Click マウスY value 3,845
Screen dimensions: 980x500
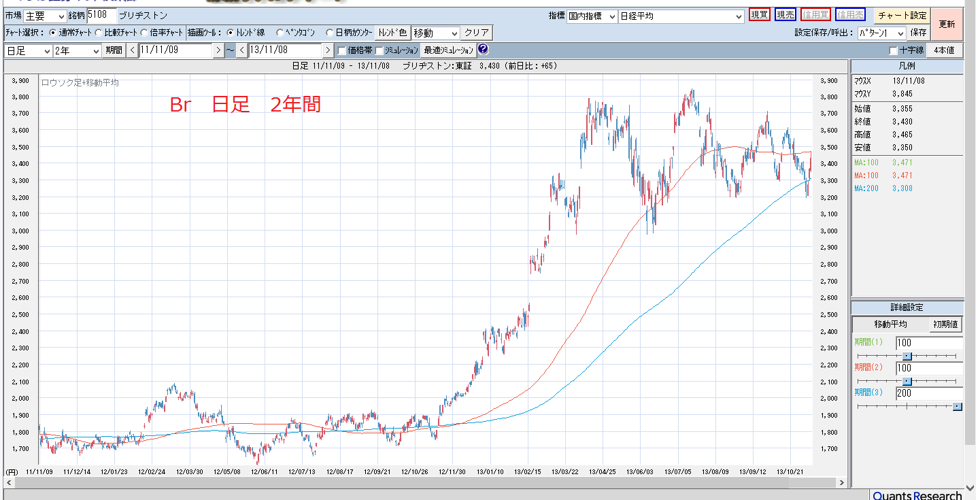(902, 94)
